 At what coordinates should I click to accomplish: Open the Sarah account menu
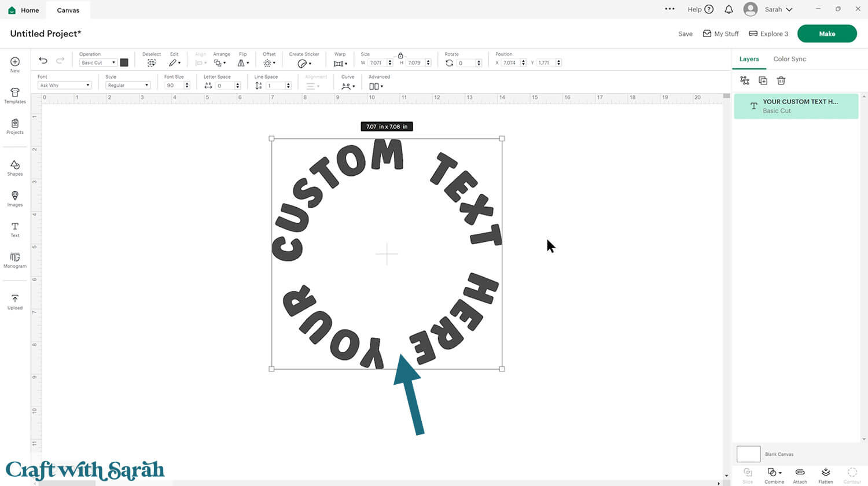(768, 9)
